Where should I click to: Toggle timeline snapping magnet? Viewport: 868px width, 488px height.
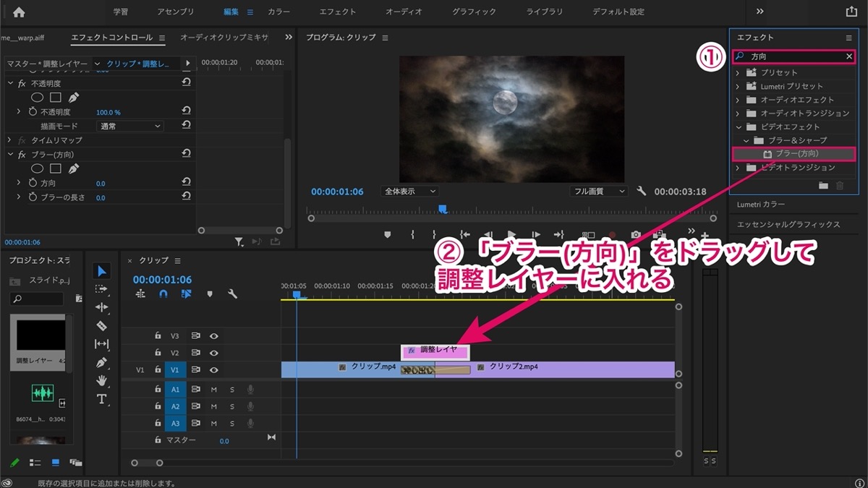[x=163, y=294]
